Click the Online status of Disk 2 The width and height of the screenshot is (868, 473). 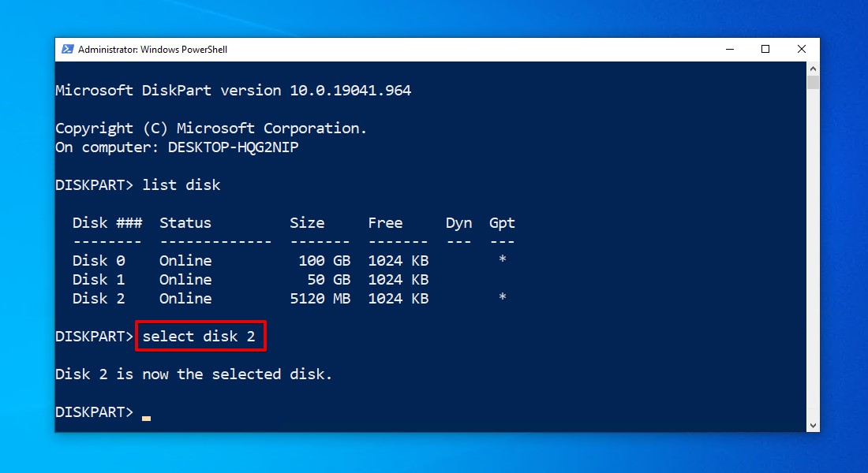pos(185,299)
